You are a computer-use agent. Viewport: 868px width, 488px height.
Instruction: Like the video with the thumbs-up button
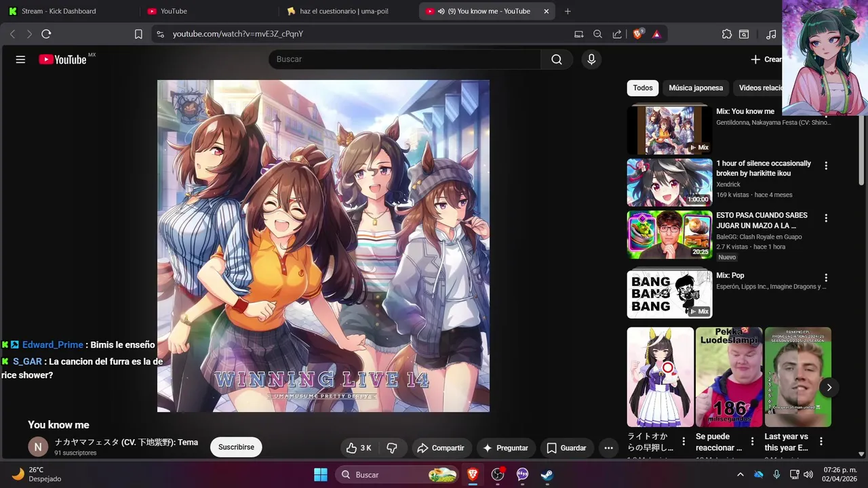[359, 448]
